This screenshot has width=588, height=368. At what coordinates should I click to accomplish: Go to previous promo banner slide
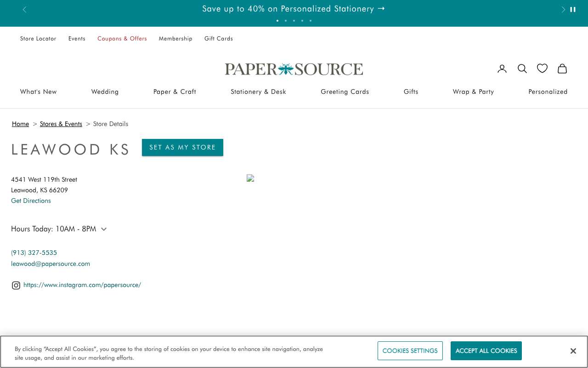(x=25, y=9)
